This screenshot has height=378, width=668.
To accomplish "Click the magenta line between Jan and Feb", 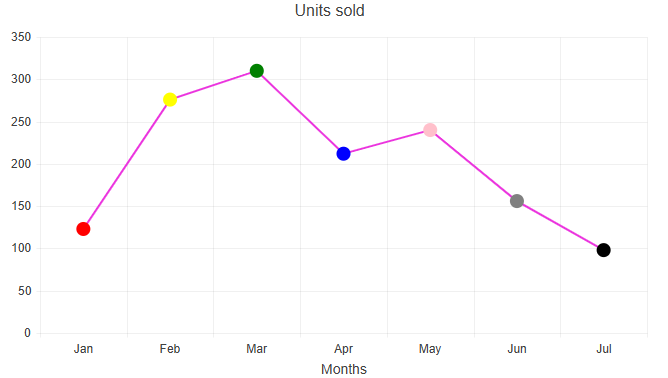I will 127,164.
